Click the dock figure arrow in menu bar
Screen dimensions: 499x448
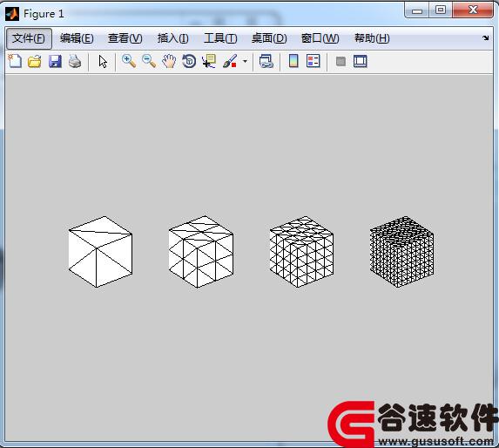click(x=486, y=38)
